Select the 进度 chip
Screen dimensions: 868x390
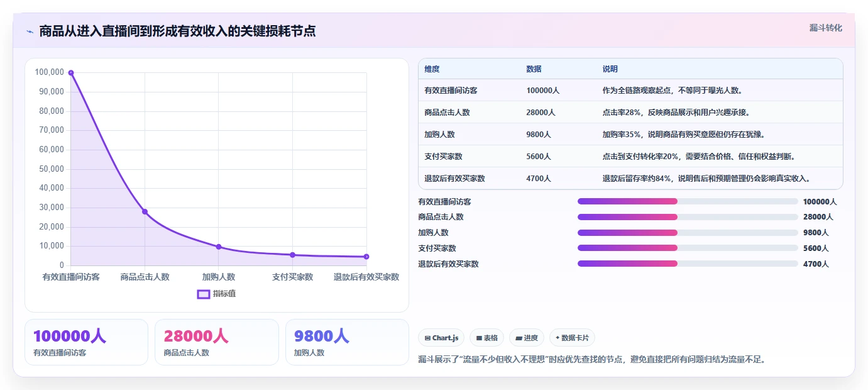[x=526, y=338]
